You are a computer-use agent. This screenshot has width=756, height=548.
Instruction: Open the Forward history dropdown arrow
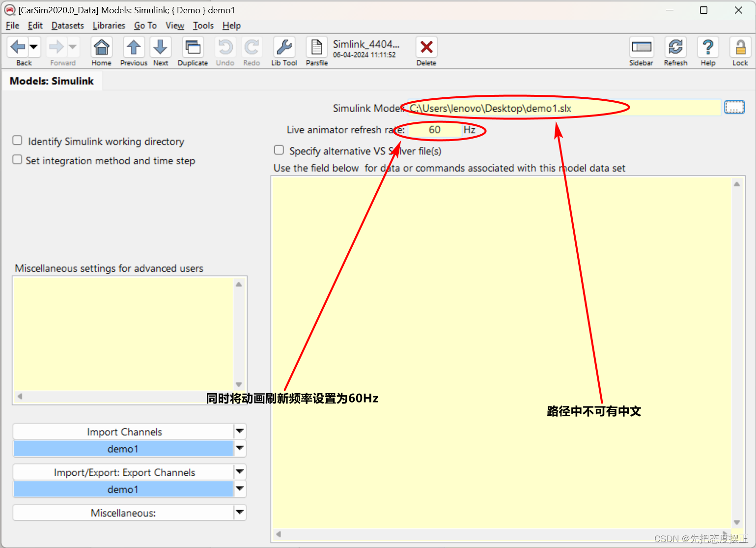coord(73,47)
